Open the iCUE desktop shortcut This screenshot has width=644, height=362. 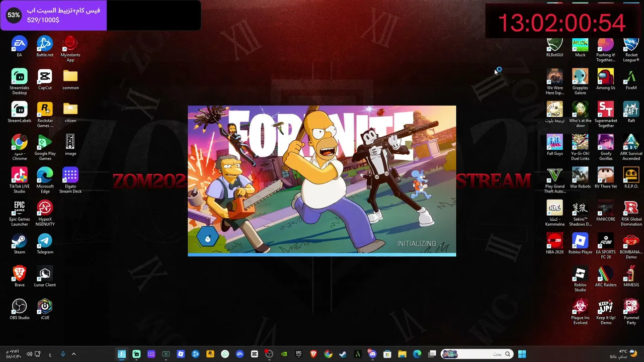click(x=45, y=309)
